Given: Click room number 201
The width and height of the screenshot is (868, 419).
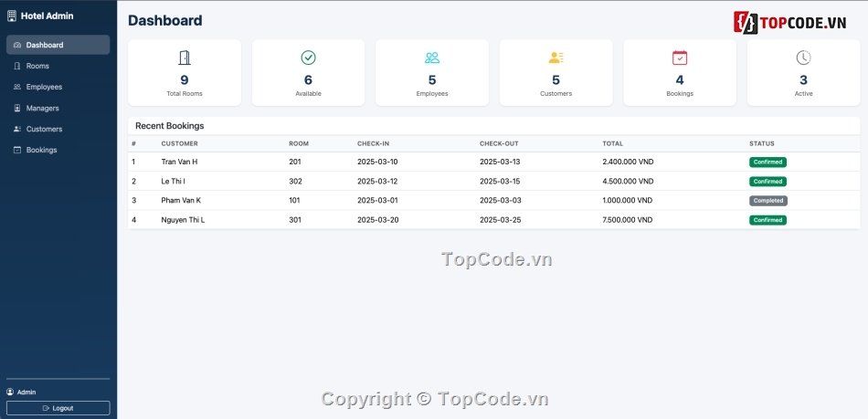Looking at the screenshot, I should [296, 162].
